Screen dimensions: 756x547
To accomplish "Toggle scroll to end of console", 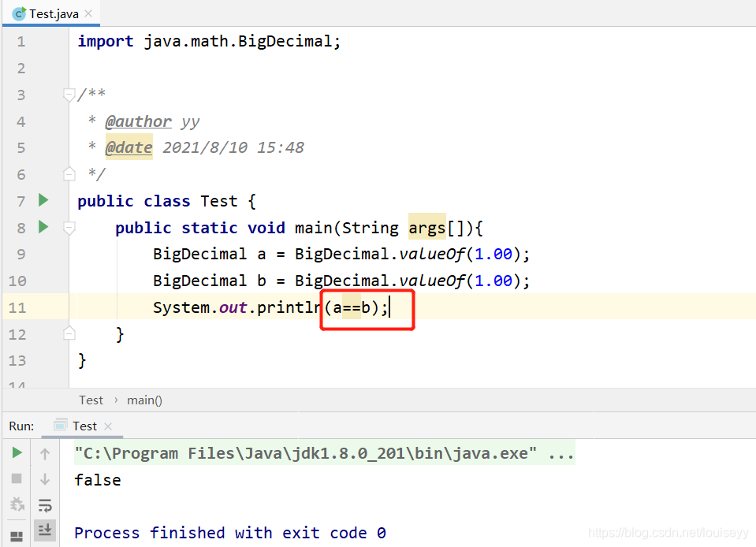I will (x=45, y=530).
